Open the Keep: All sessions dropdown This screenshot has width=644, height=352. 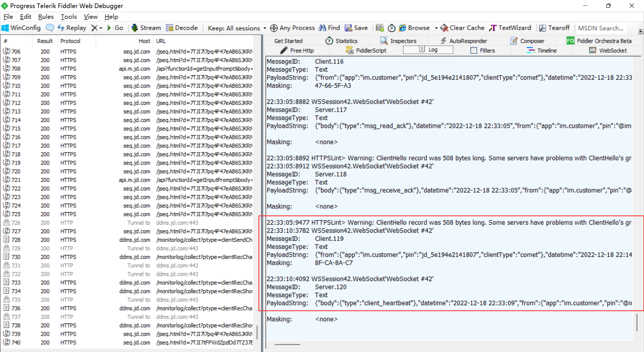click(236, 28)
